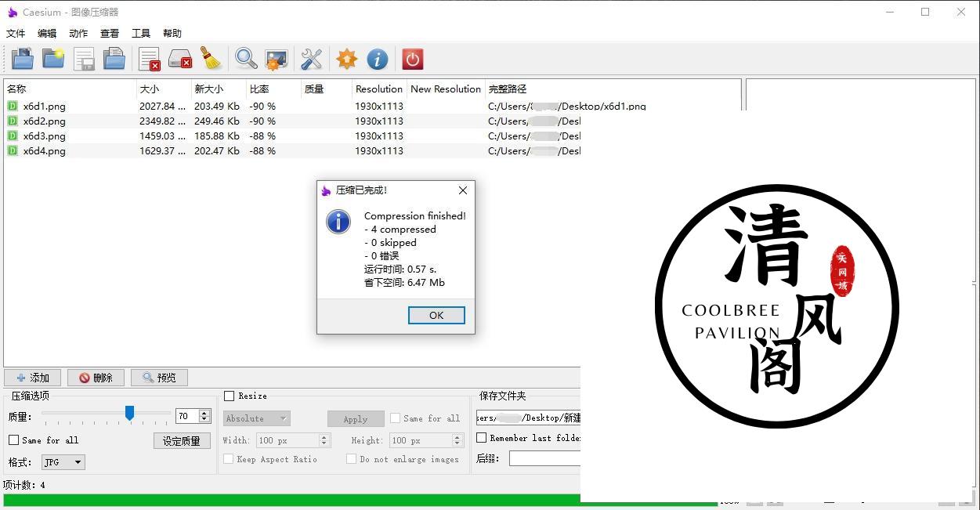Image resolution: width=980 pixels, height=510 pixels.
Task: Click the Add folder toolbar icon
Action: pyautogui.click(x=53, y=59)
